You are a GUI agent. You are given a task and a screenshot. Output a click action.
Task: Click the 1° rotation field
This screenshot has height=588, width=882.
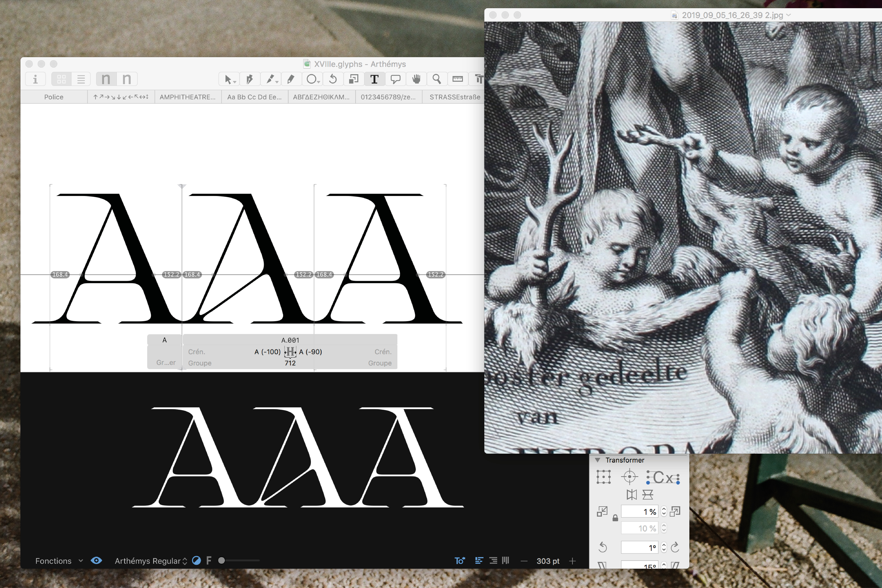[x=640, y=548]
